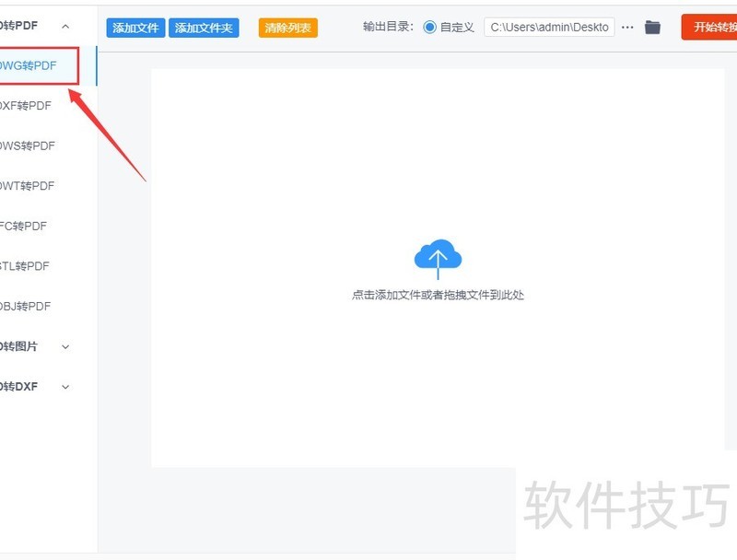Select OBJ转PDF in the sidebar
The width and height of the screenshot is (737, 560).
26,307
